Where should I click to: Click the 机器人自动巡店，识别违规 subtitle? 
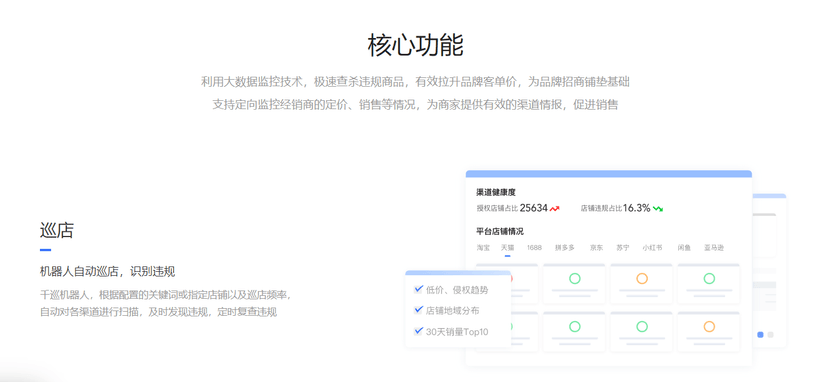coord(108,272)
